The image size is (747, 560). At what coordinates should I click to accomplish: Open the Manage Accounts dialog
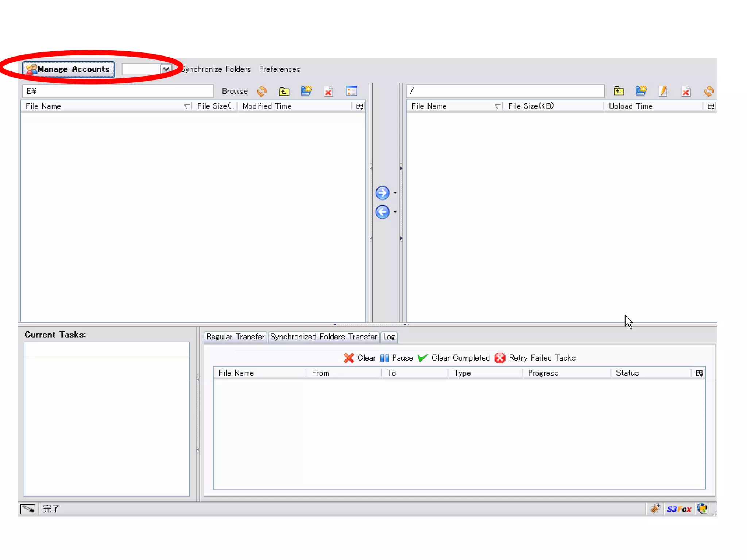point(69,69)
